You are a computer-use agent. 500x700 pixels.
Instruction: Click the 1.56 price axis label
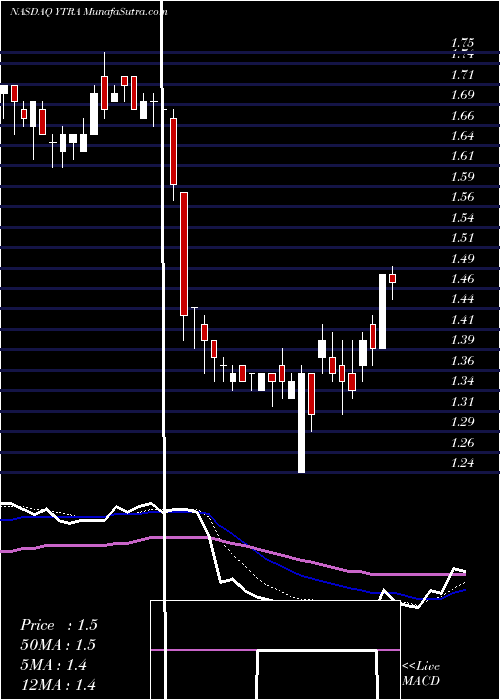click(x=462, y=197)
